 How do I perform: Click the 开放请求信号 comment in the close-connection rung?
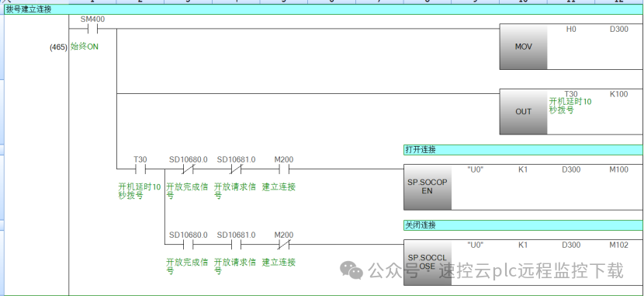pyautogui.click(x=234, y=266)
